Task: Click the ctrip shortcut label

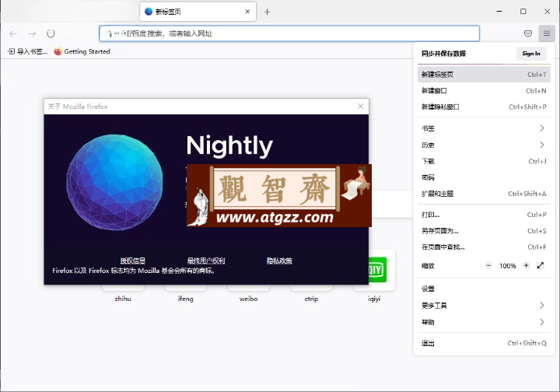Action: (311, 299)
